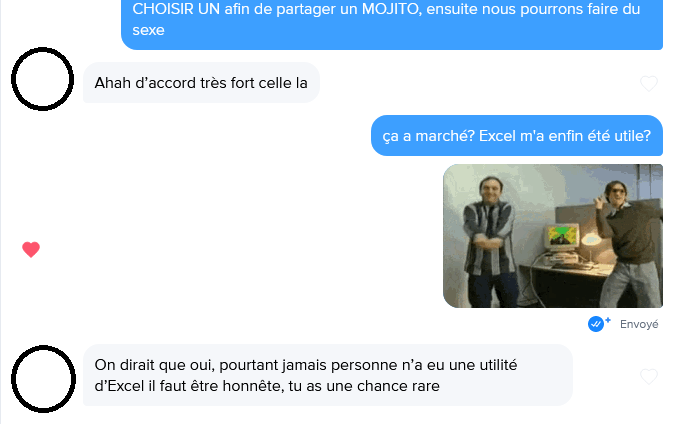Select the "ça a marché?" blue message bubble
The height and width of the screenshot is (424, 682).
517,136
